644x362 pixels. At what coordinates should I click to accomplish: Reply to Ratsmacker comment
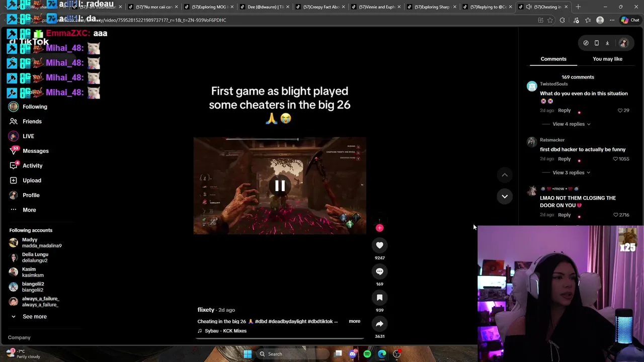pos(564,159)
